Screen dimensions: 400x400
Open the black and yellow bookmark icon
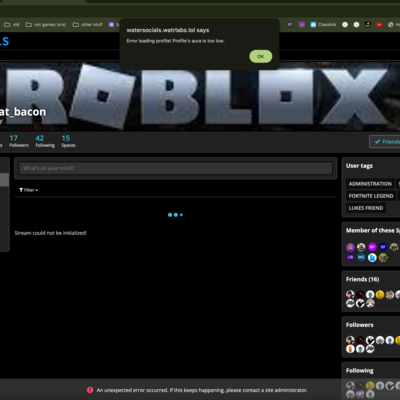coord(368,25)
